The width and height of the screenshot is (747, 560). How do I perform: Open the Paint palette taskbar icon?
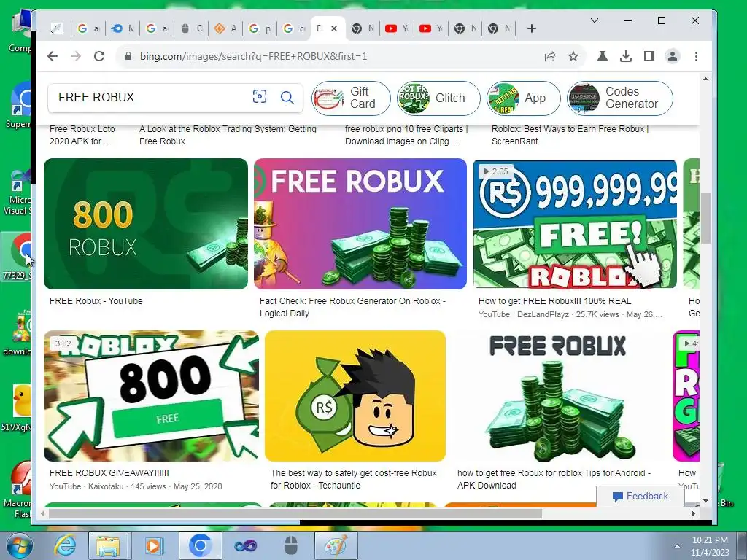pyautogui.click(x=336, y=545)
